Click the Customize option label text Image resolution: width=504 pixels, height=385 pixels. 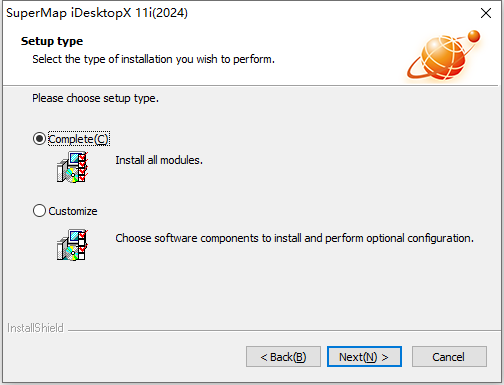[x=73, y=211]
